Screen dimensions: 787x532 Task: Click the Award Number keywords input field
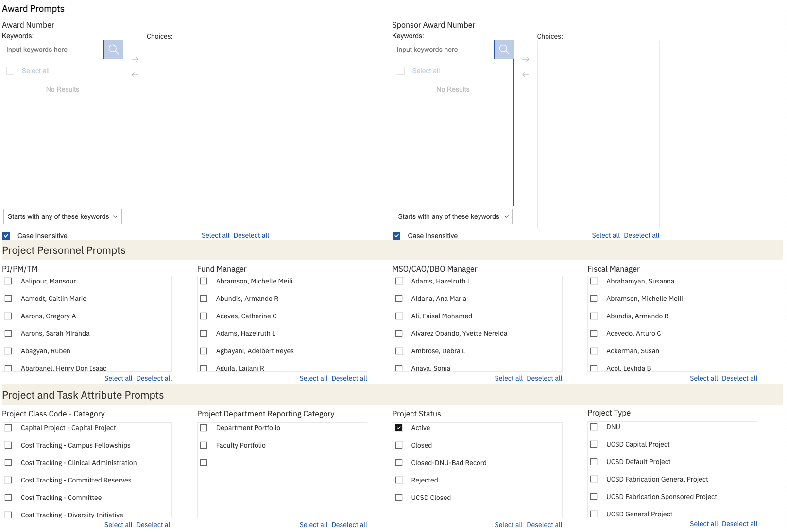pyautogui.click(x=53, y=50)
